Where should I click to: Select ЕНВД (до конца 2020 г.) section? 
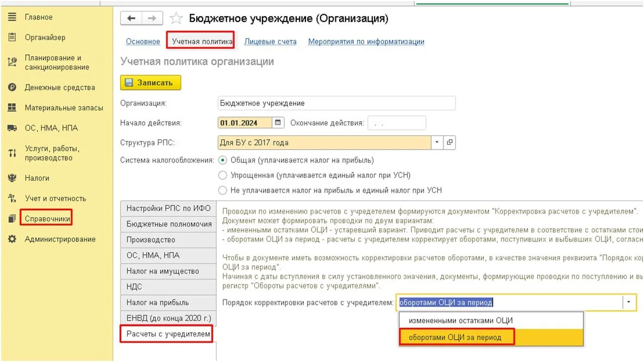pos(168,318)
